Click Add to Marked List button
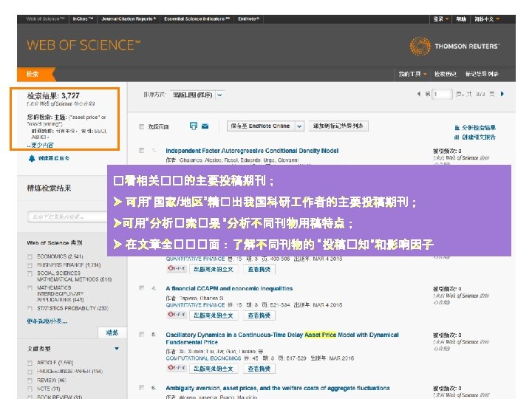This screenshot has height=399, width=532. click(338, 126)
